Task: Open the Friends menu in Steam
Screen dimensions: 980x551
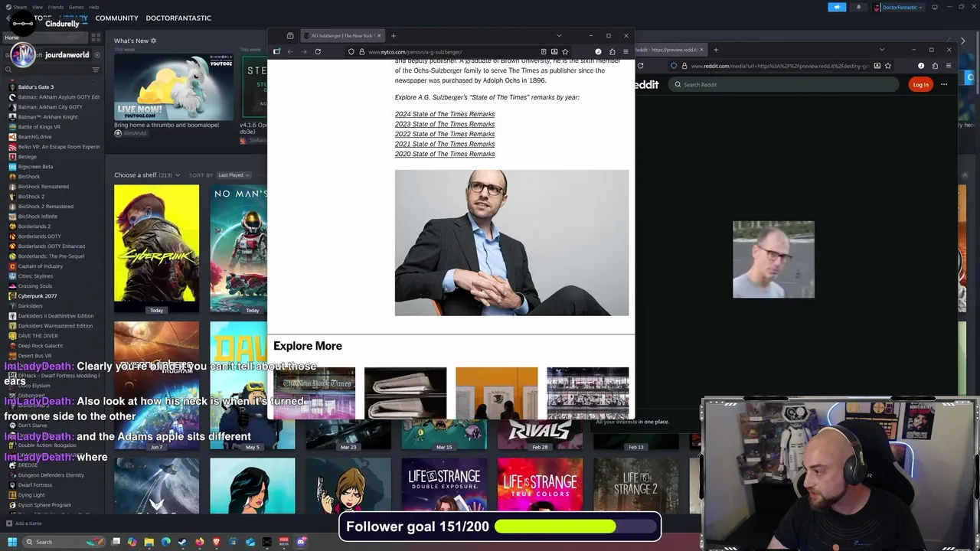Action: click(x=56, y=7)
